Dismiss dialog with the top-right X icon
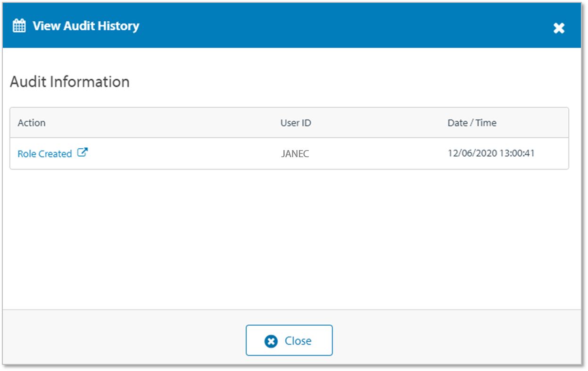Viewport: 588px width, 371px height. pos(559,28)
